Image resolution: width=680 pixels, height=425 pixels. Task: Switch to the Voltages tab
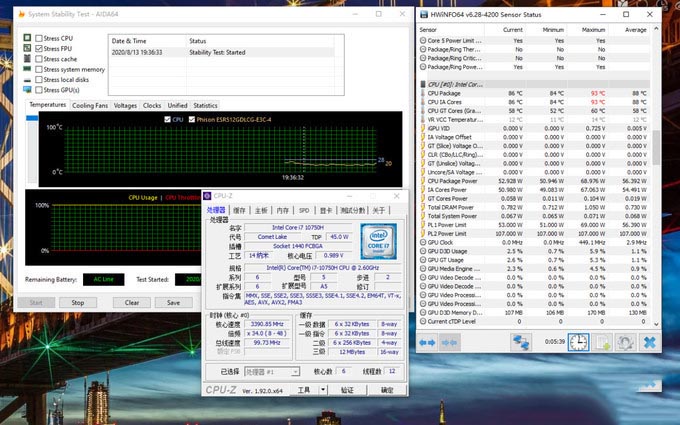pyautogui.click(x=125, y=105)
